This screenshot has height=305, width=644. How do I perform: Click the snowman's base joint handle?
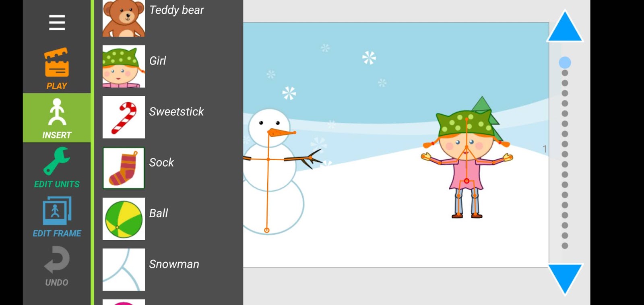pos(266,230)
